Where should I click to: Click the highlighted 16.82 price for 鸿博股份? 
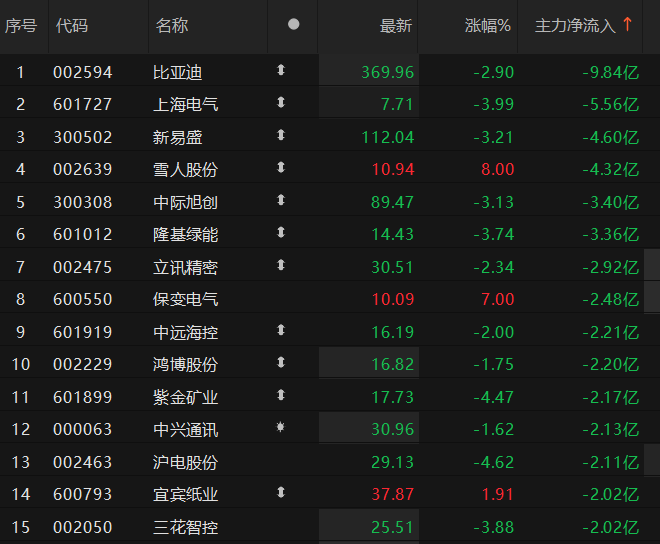(392, 364)
